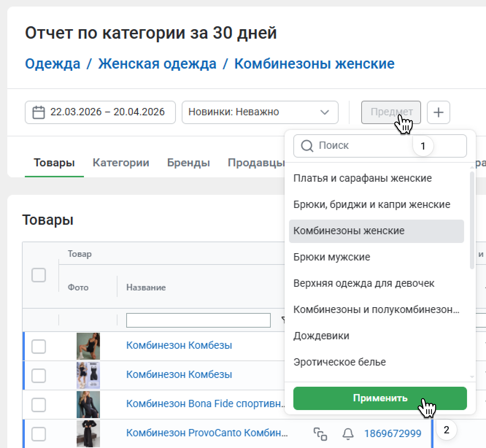Open ProvoCanto jumpsuit thumbnail
486x448 pixels.
tap(88, 433)
